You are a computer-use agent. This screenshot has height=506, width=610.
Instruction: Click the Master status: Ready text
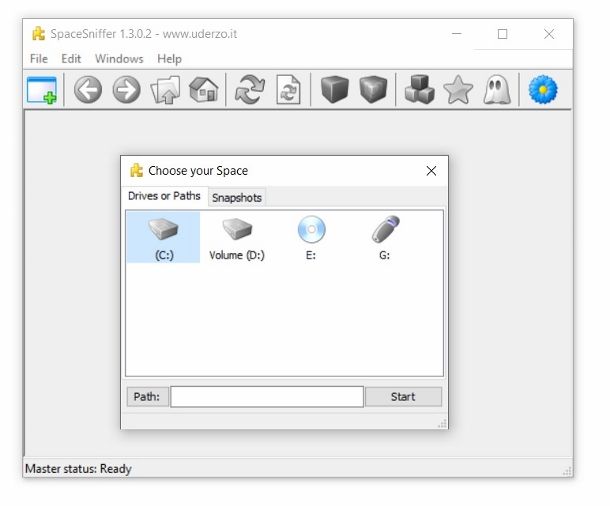[78, 469]
